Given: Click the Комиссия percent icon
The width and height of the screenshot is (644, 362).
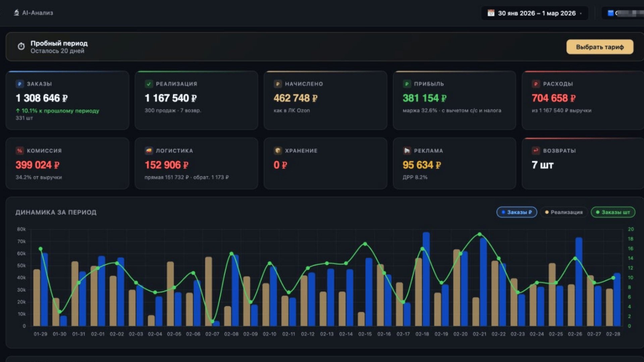Looking at the screenshot, I should pos(19,151).
